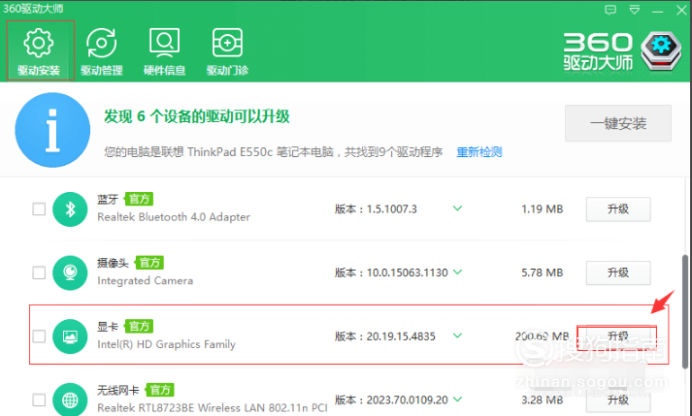Open the title bar dropdown menu icon
This screenshot has height=416, width=692.
635,10
